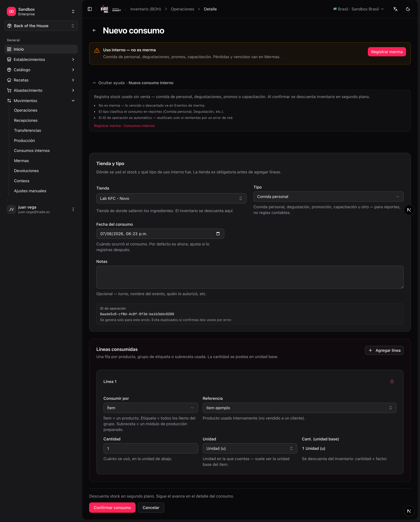
Task: Click the Registrar merma button
Action: 387,52
